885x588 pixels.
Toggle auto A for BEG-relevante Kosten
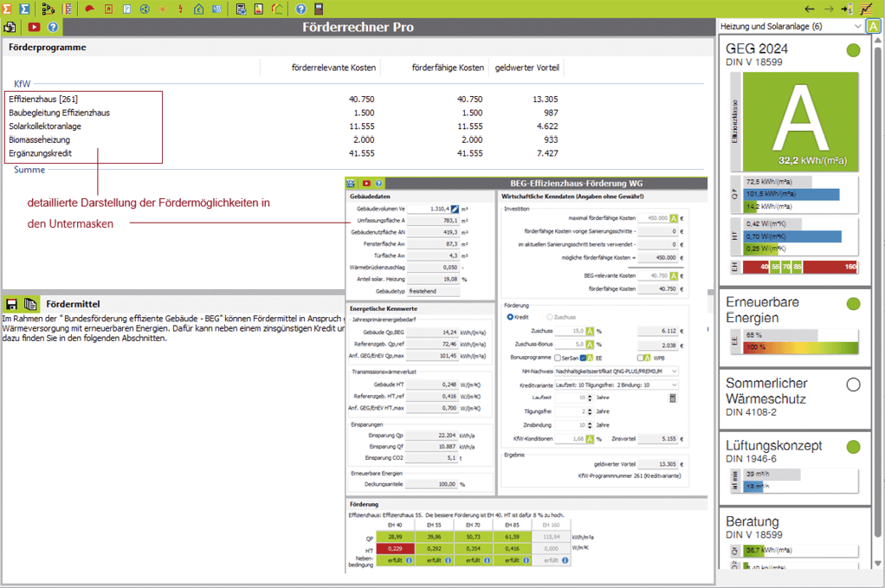coord(674,276)
